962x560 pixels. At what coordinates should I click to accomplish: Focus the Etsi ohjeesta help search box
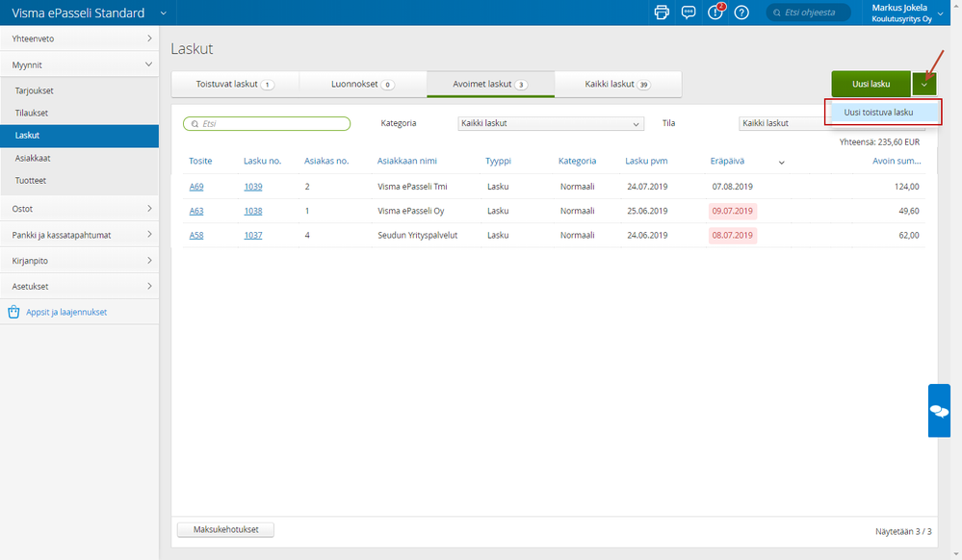tap(809, 13)
